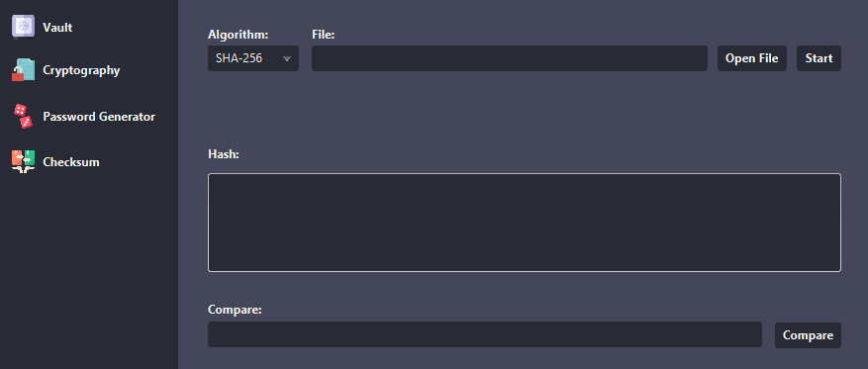Image resolution: width=868 pixels, height=369 pixels.
Task: Select the Checksum text label in sidebar
Action: pyautogui.click(x=71, y=162)
